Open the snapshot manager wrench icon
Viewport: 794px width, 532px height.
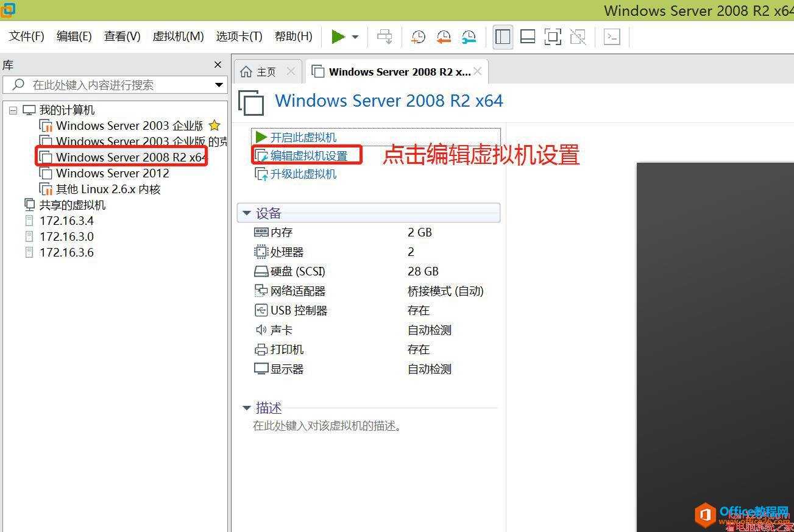468,37
